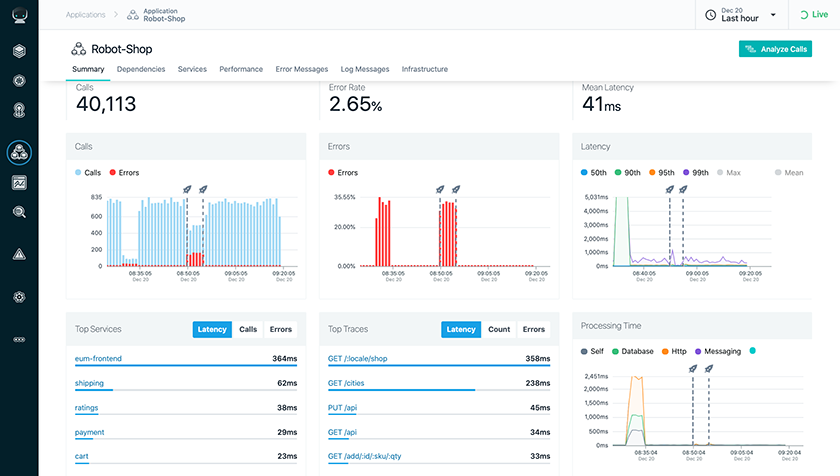Image resolution: width=840 pixels, height=476 pixels.
Task: Toggle Messaging series in Processing Time legend
Action: [718, 352]
